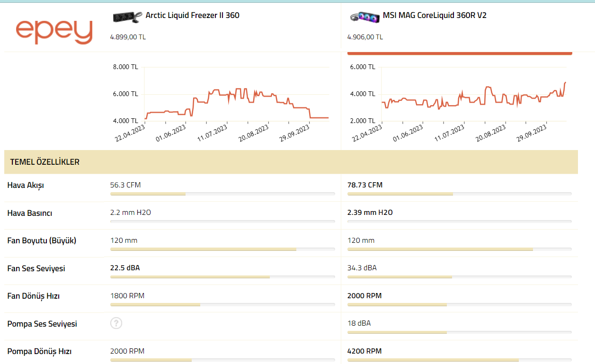This screenshot has width=595, height=364.
Task: Click the MSI price history chart line
Action: coord(488,88)
